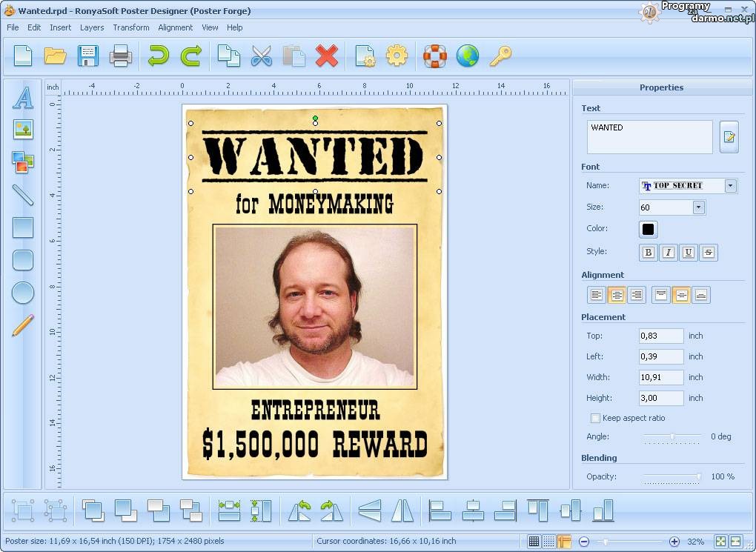The width and height of the screenshot is (756, 552).
Task: Expand the font Size dropdown
Action: 698,207
